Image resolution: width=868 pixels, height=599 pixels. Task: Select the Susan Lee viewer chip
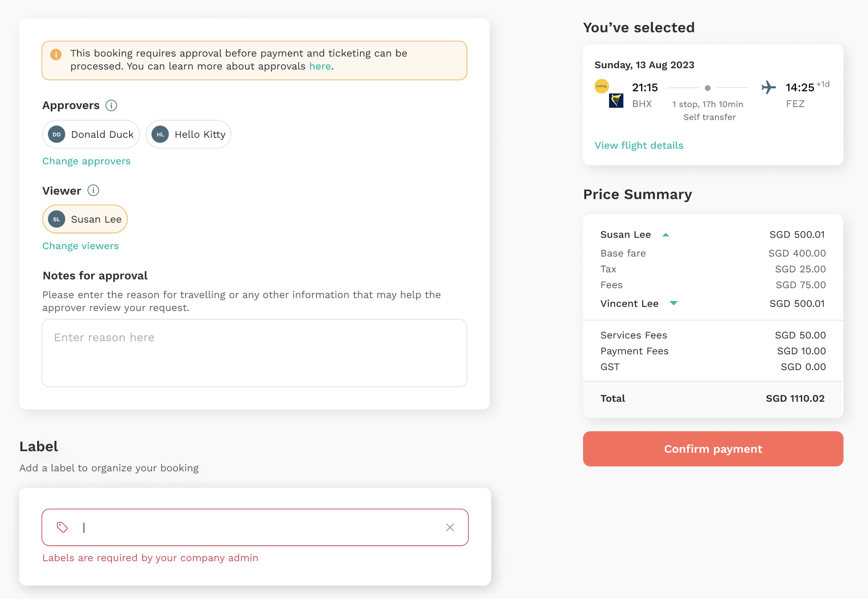pyautogui.click(x=85, y=219)
